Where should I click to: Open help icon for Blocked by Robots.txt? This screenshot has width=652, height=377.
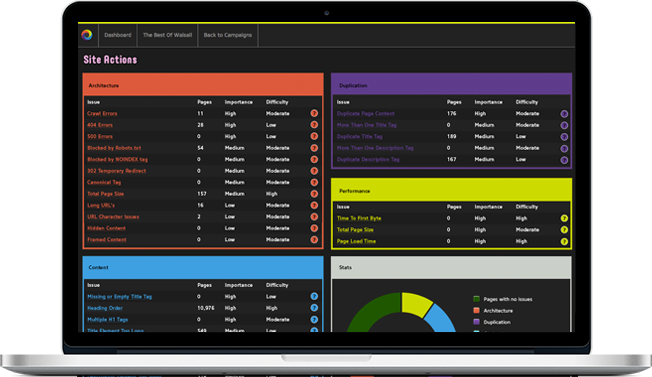coord(314,148)
